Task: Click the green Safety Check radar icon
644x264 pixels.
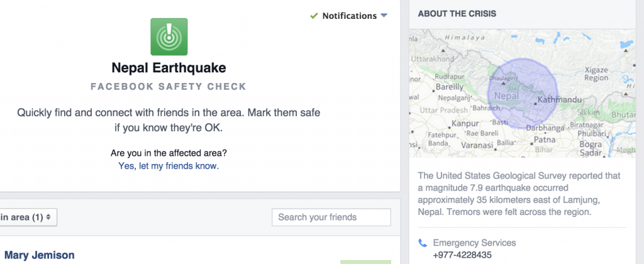Action: pos(169,36)
